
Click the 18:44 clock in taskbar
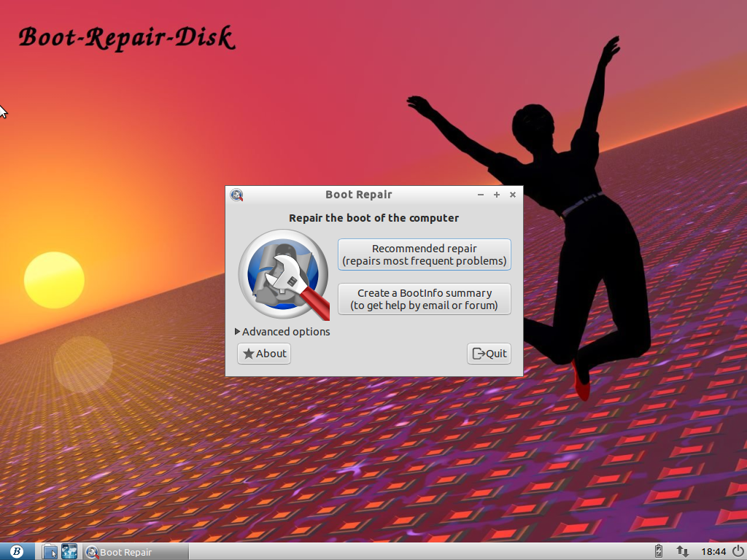click(713, 552)
